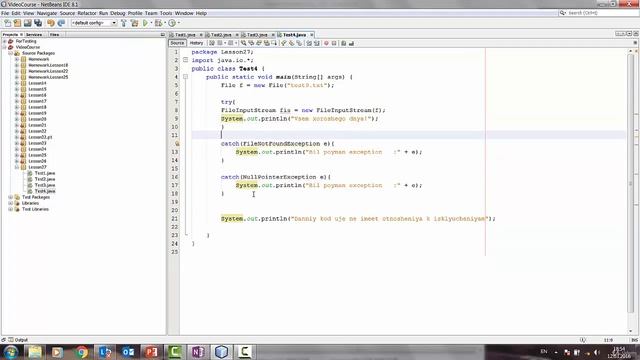Open the File menu

5,13
